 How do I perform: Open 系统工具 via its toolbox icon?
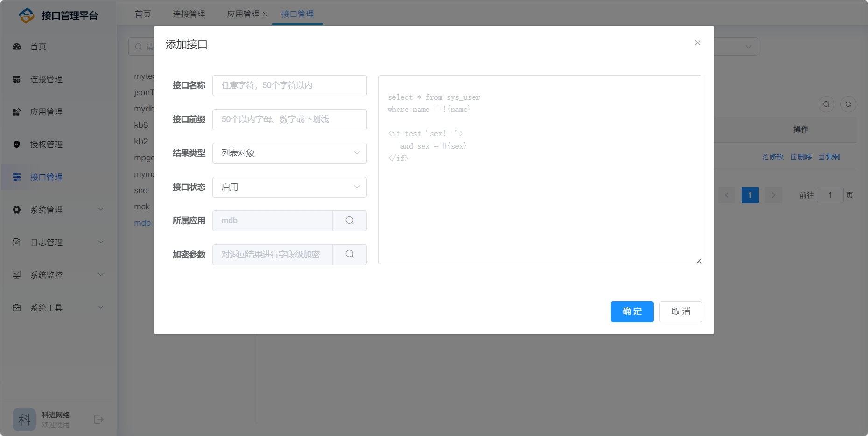pyautogui.click(x=17, y=307)
